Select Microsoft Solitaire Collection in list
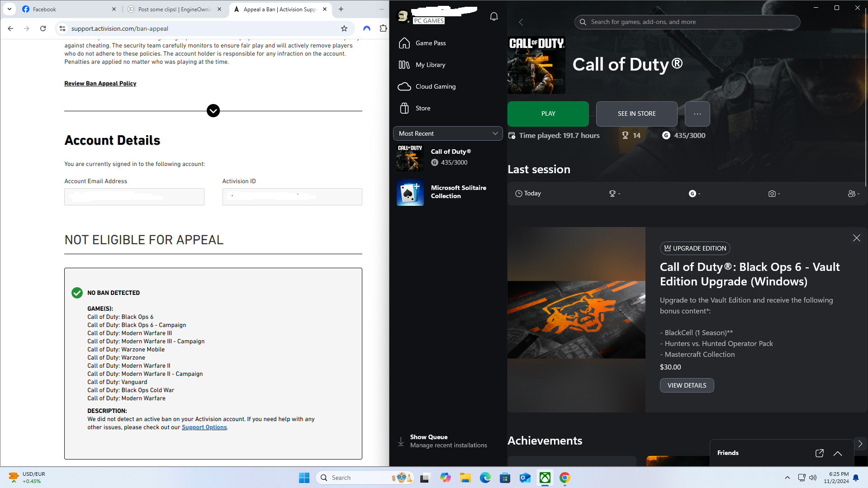 tap(448, 192)
